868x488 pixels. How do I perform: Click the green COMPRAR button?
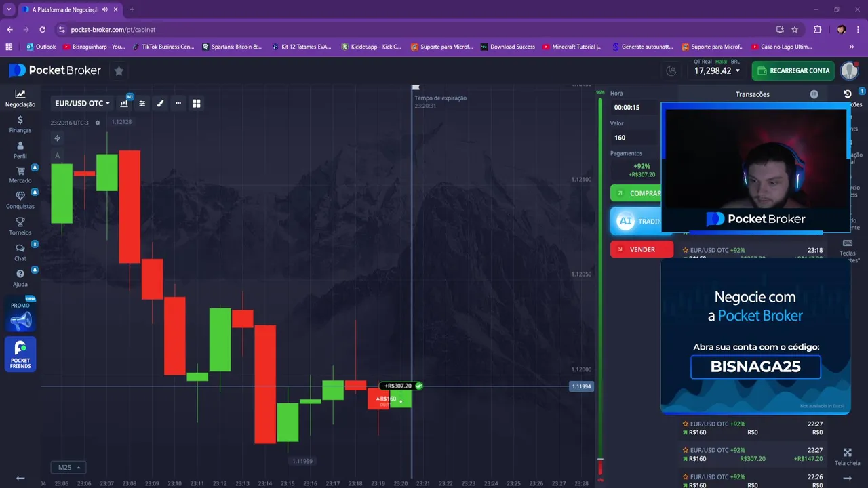[x=636, y=193]
